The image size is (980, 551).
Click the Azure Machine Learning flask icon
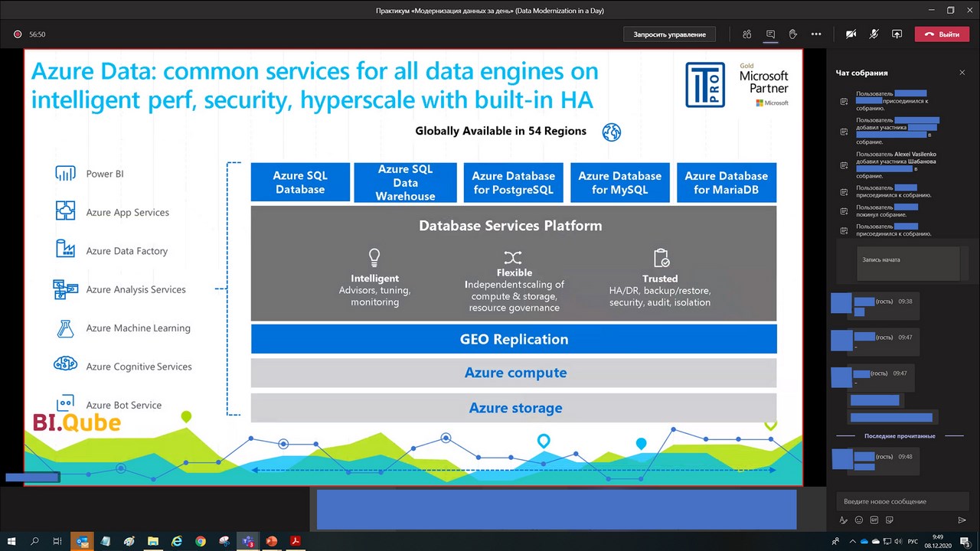pyautogui.click(x=65, y=328)
